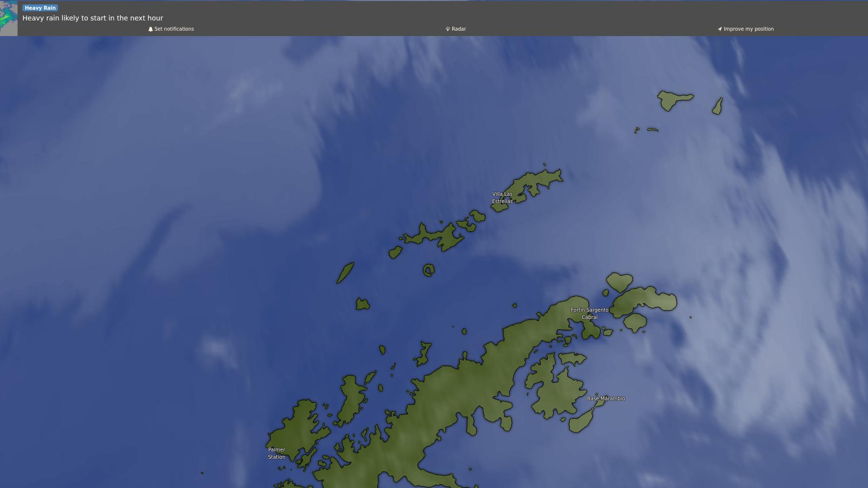Click the bell icon for notifications
This screenshot has height=488, width=868.
tap(151, 29)
